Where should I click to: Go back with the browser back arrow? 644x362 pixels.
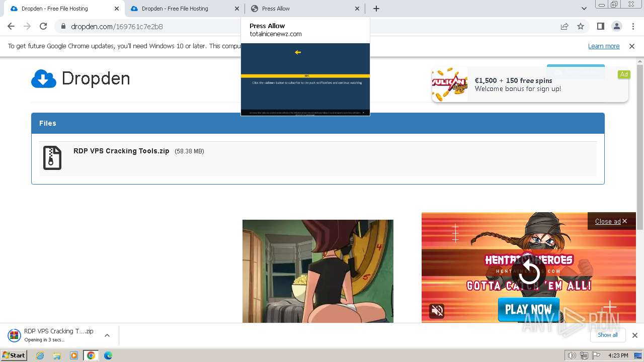point(11,26)
